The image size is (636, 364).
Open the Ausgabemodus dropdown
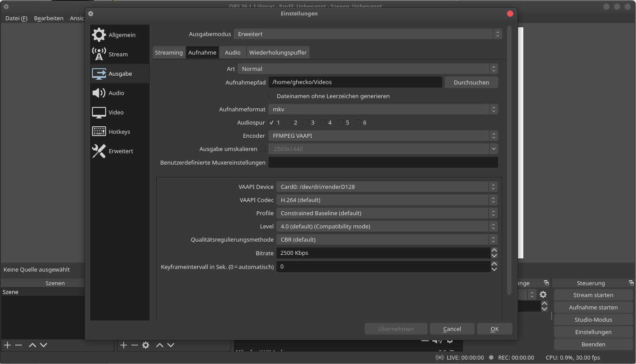pyautogui.click(x=368, y=34)
